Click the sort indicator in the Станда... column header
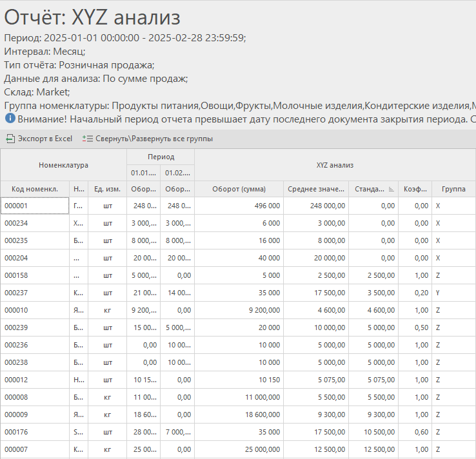The height and width of the screenshot is (459, 476). (x=391, y=189)
